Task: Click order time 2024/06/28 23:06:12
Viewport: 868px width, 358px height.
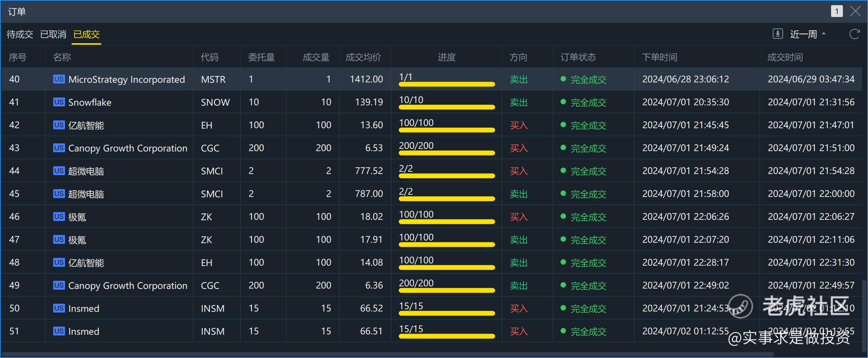Action: click(x=686, y=79)
